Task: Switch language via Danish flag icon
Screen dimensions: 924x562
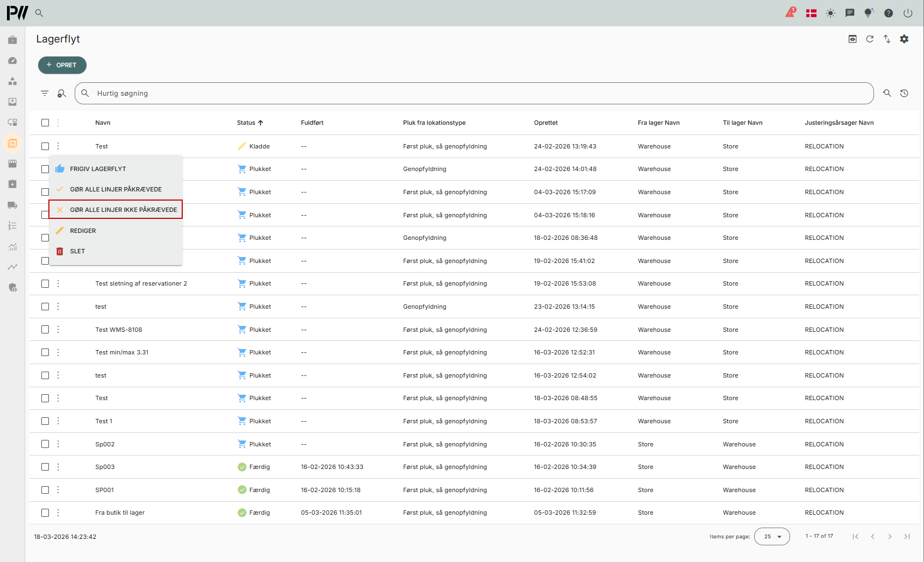Action: tap(811, 13)
